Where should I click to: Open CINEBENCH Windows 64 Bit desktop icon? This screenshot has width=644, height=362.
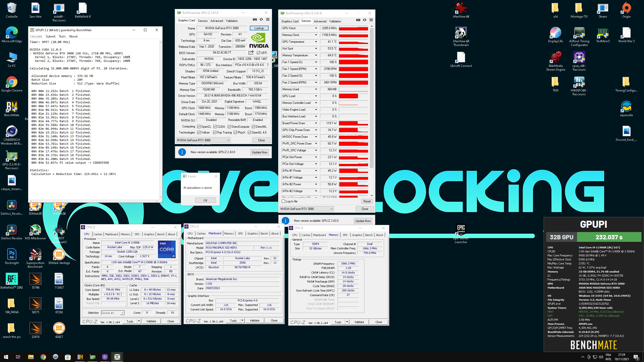(12, 135)
